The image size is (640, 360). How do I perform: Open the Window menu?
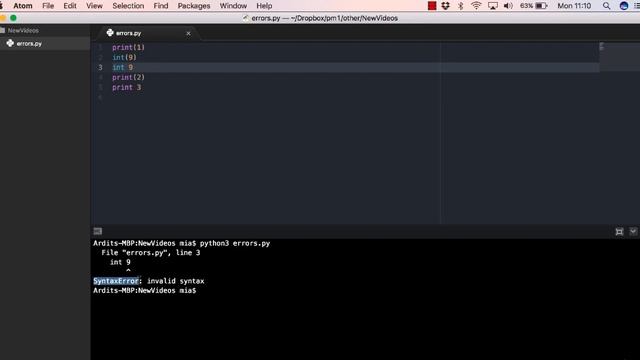[x=233, y=6]
